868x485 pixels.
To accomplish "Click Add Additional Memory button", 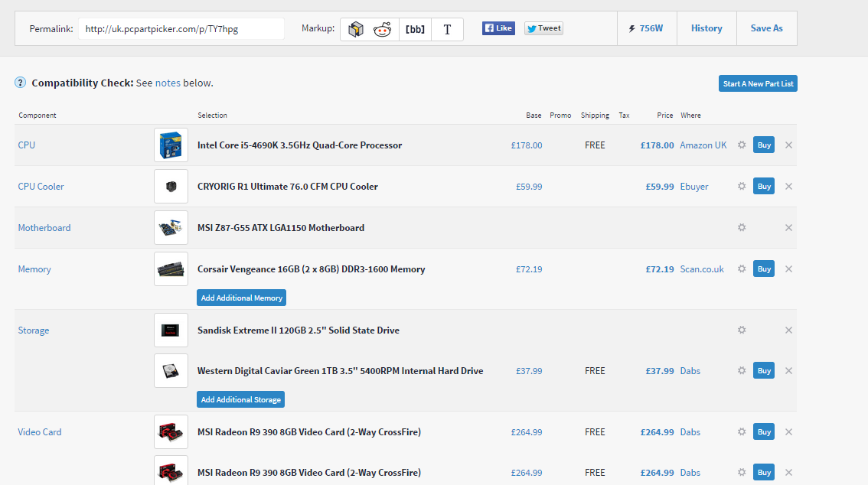I will click(241, 298).
